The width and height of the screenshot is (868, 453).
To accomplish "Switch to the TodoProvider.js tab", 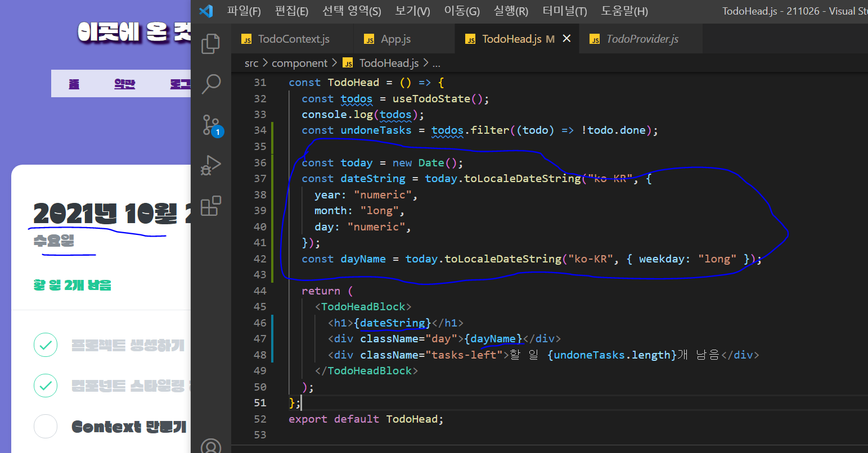I will pos(642,39).
